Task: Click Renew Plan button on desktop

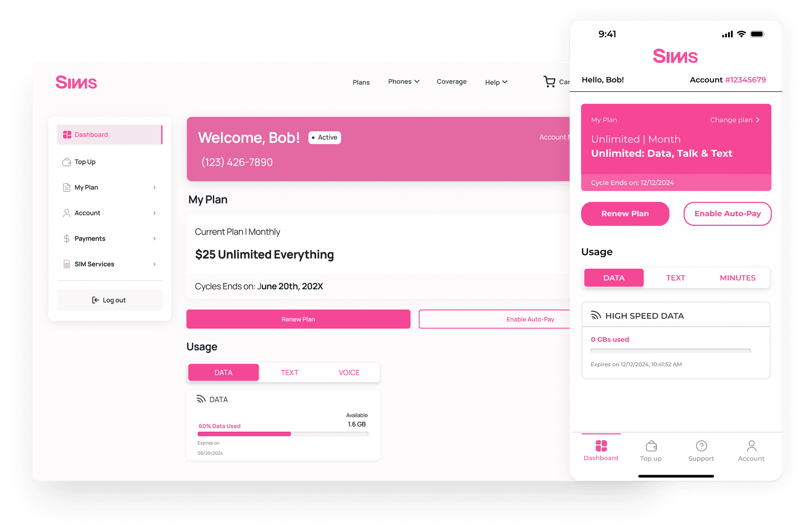Action: pyautogui.click(x=297, y=319)
